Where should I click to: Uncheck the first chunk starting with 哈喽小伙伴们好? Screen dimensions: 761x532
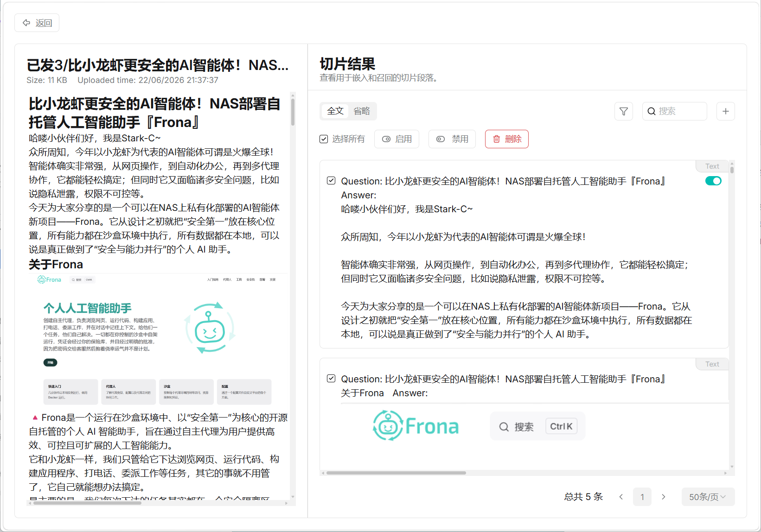tap(331, 181)
